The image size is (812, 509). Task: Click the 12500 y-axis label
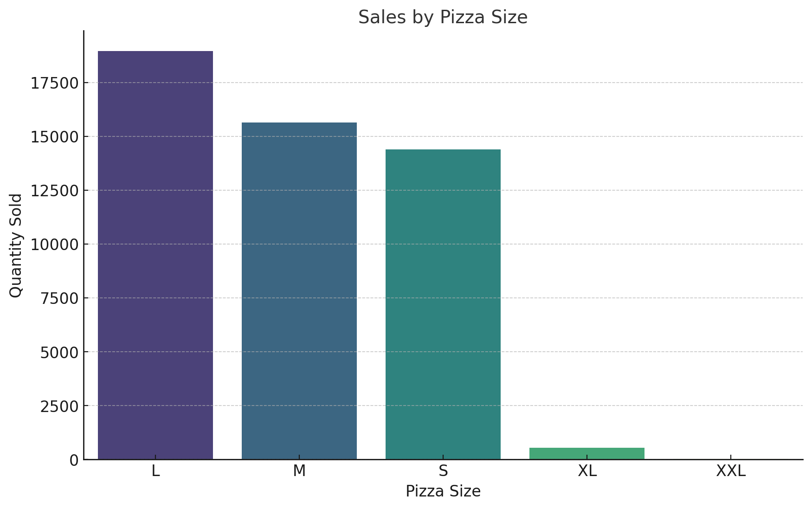tap(55, 191)
